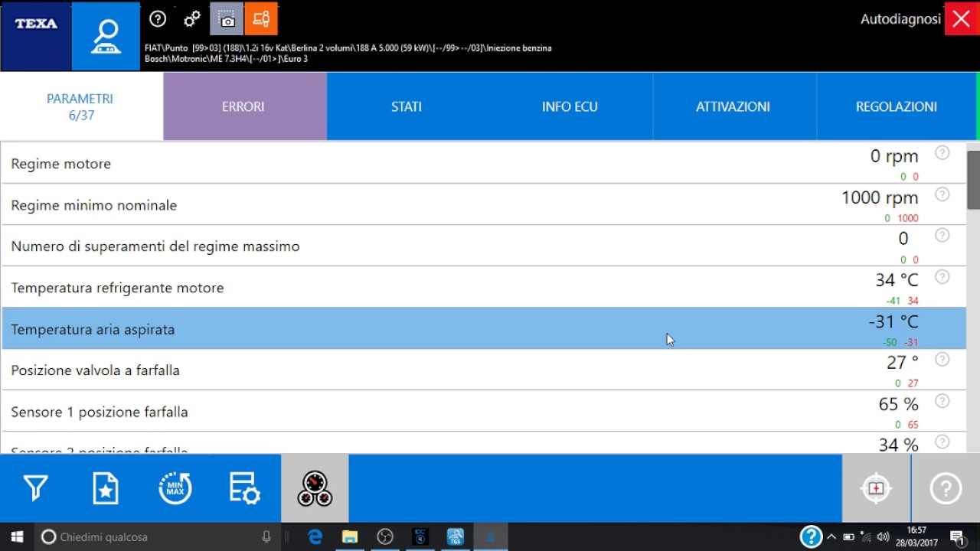Switch to the REGOLAZIONI tab
This screenshot has width=980, height=551.
coord(897,106)
